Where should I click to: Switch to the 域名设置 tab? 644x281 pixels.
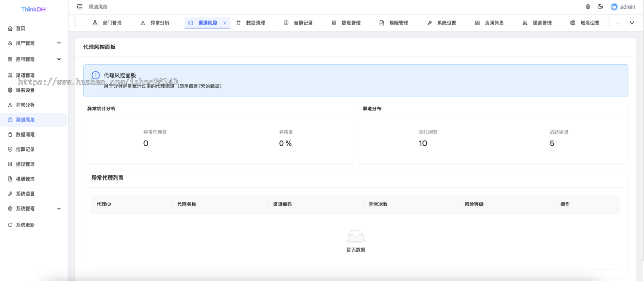coord(585,23)
